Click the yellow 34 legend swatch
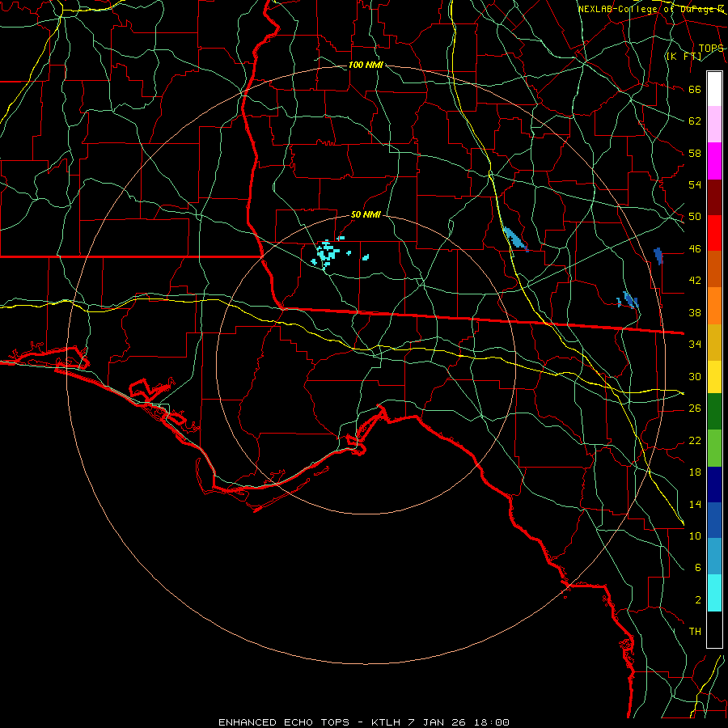 click(714, 376)
